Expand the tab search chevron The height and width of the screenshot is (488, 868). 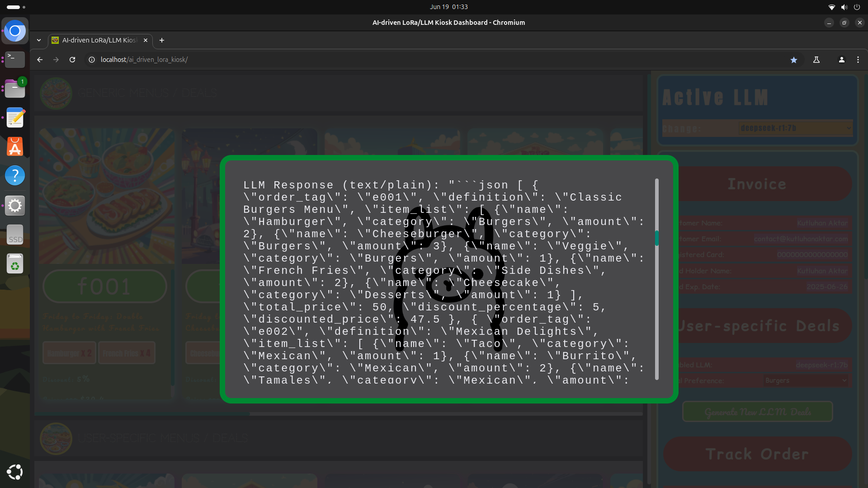click(x=39, y=40)
